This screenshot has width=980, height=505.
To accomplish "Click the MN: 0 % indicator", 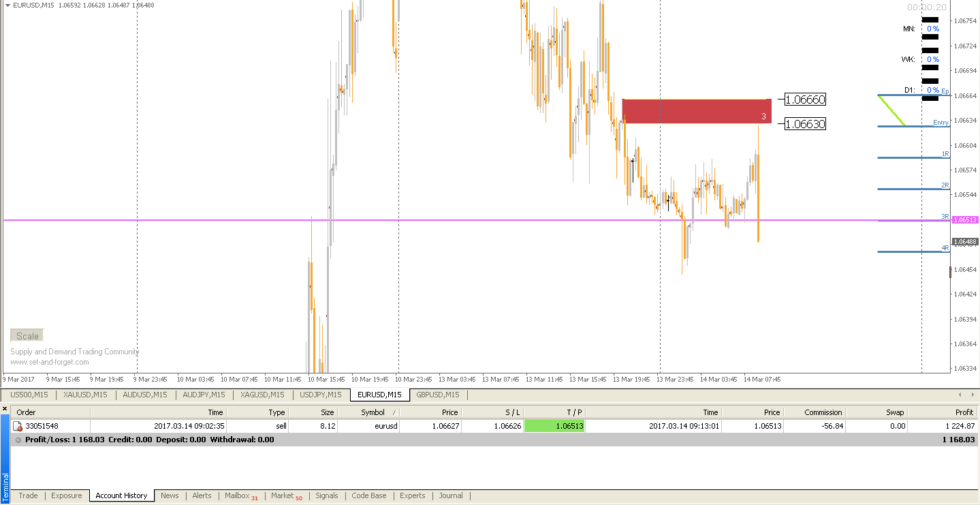I will tap(921, 29).
